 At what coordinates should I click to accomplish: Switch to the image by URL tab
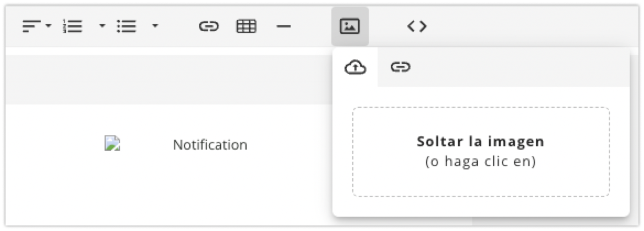[x=400, y=68]
